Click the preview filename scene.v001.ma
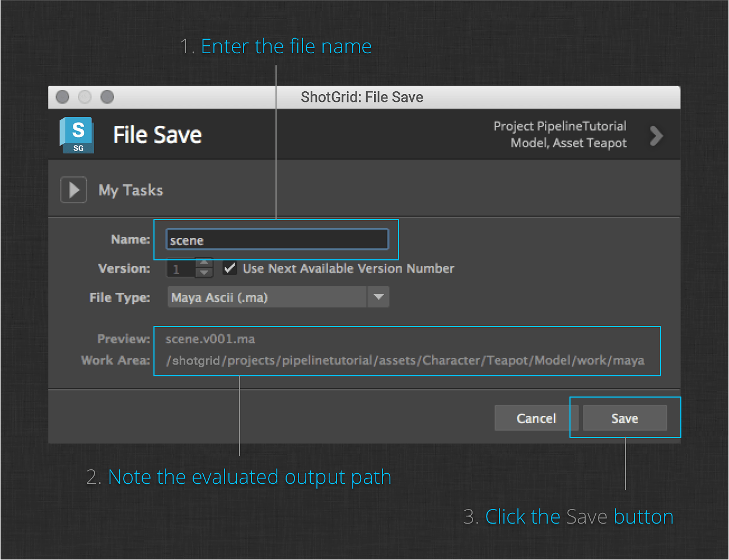 211,339
